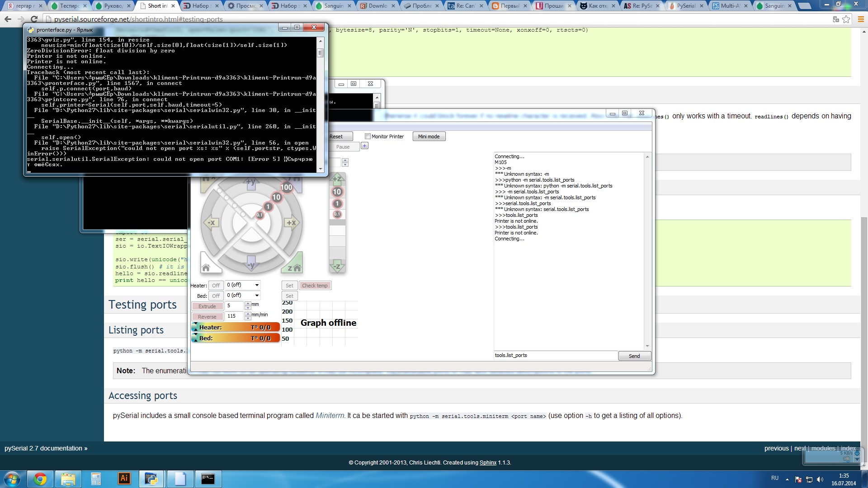This screenshot has width=868, height=488.
Task: Switch to the Multi-A browser tab
Action: tap(729, 6)
